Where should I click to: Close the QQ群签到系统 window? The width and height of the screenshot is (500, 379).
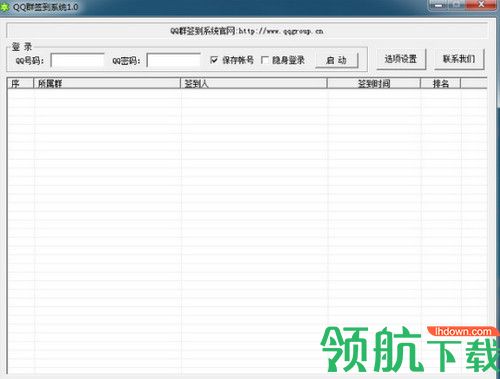coord(481,5)
